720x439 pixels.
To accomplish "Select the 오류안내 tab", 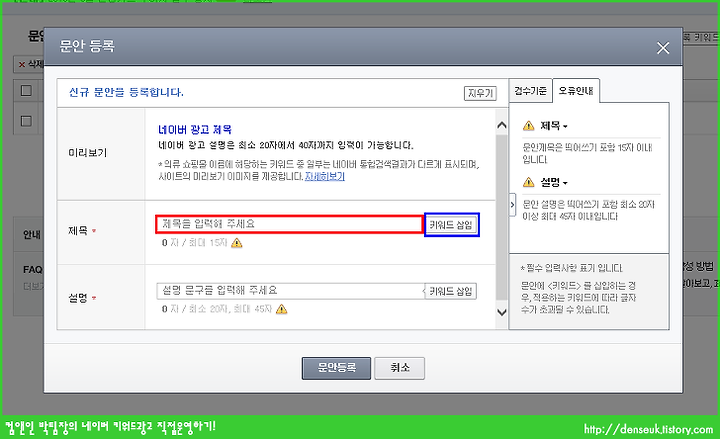I will point(576,91).
